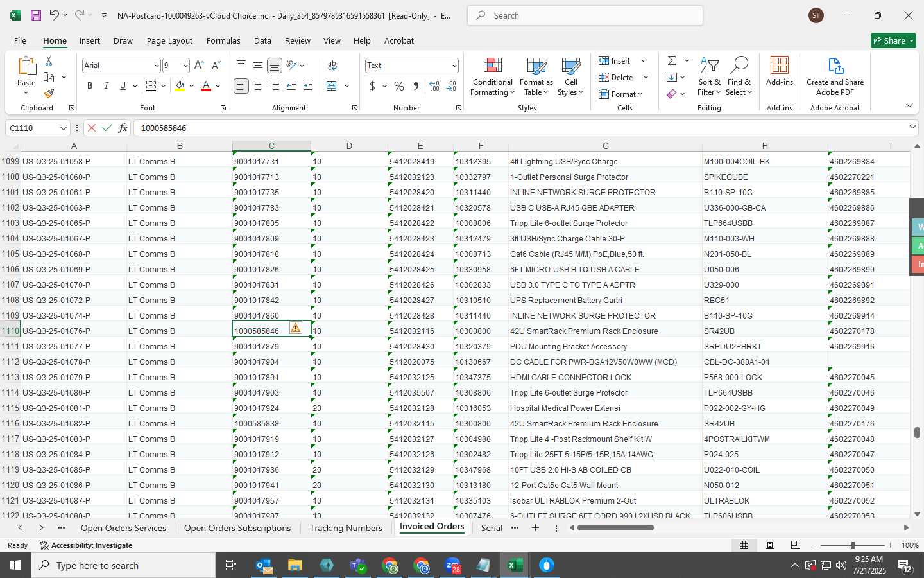
Task: Click the zoom slider handle
Action: [853, 545]
